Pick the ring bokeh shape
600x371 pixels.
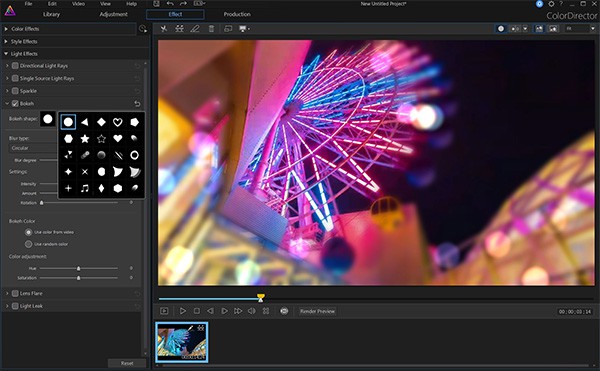coord(134,155)
